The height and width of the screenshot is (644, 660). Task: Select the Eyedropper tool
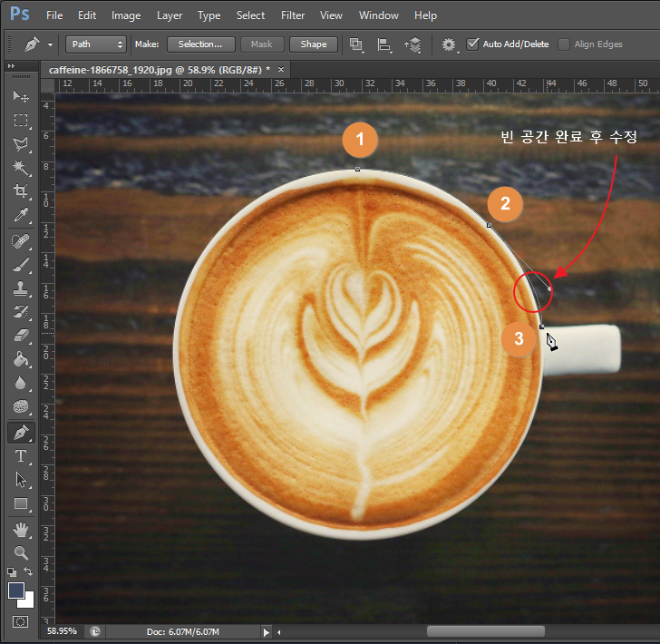pos(20,215)
